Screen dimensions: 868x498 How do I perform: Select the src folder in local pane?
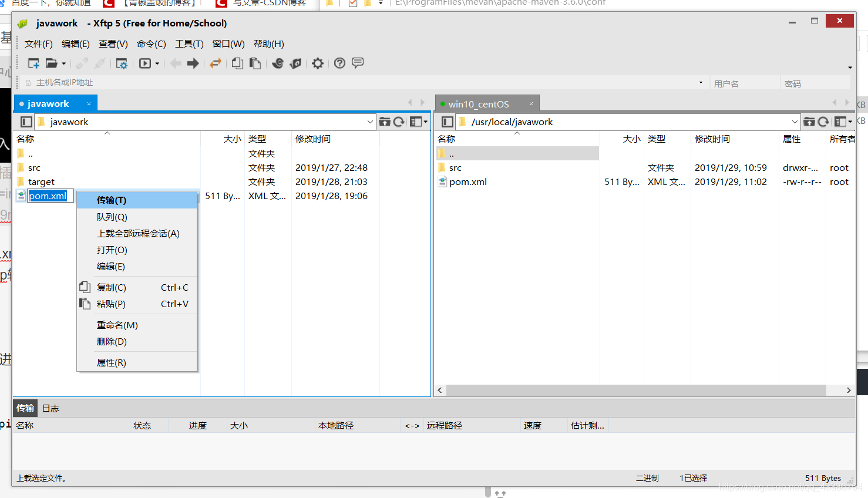point(34,167)
